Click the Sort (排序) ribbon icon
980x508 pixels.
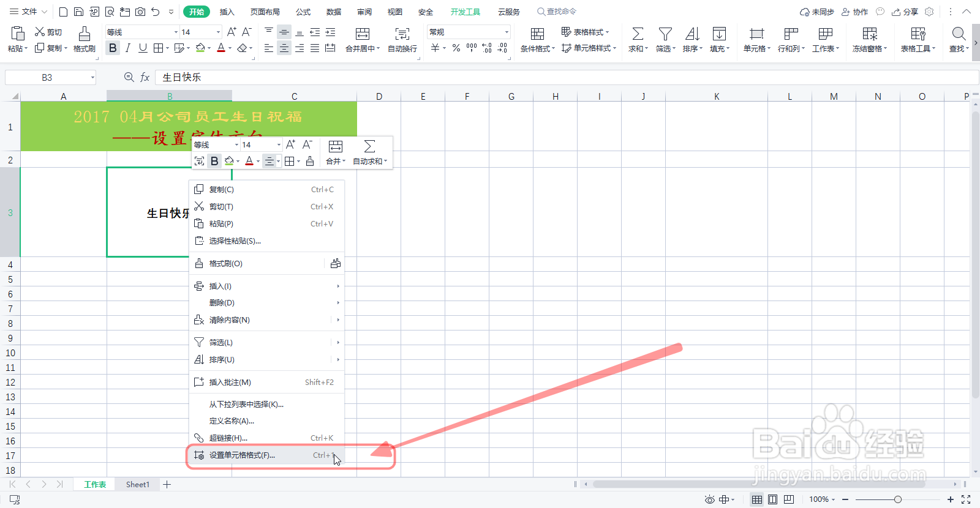pos(692,34)
